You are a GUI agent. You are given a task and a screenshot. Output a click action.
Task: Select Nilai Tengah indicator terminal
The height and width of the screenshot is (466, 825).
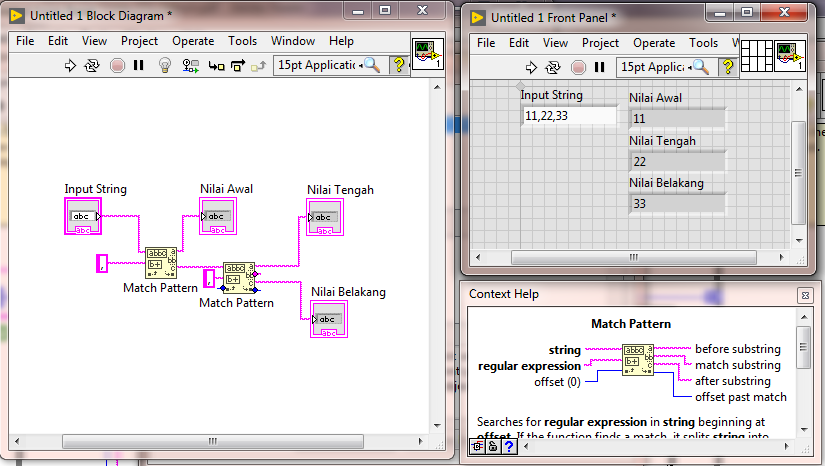coord(325,217)
